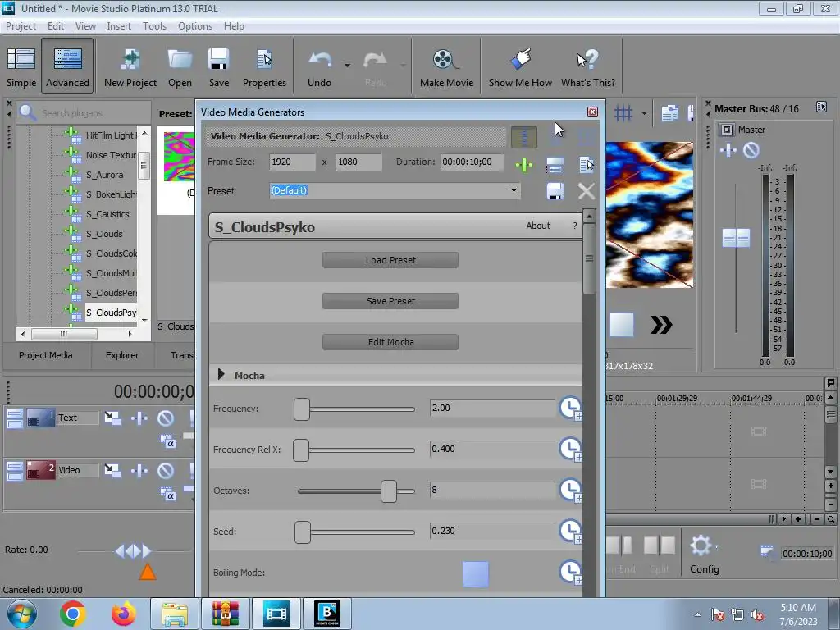Expand the Mocha section triangle
Screen dimensions: 840x630
(x=221, y=374)
